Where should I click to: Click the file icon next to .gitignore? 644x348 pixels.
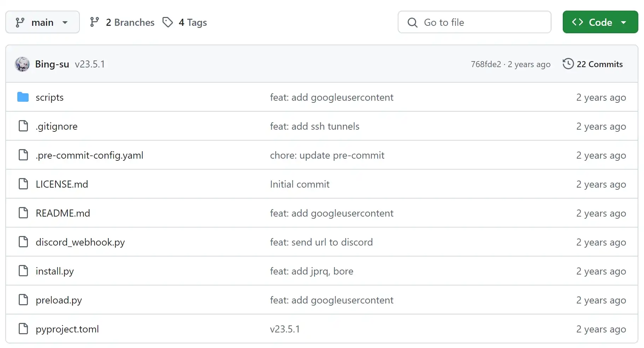tap(23, 126)
